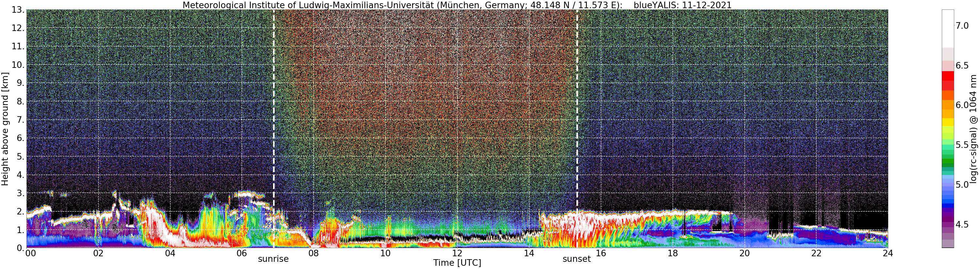Click the 'sunrise' label below the time axis
This screenshot has width=980, height=269.
(273, 259)
